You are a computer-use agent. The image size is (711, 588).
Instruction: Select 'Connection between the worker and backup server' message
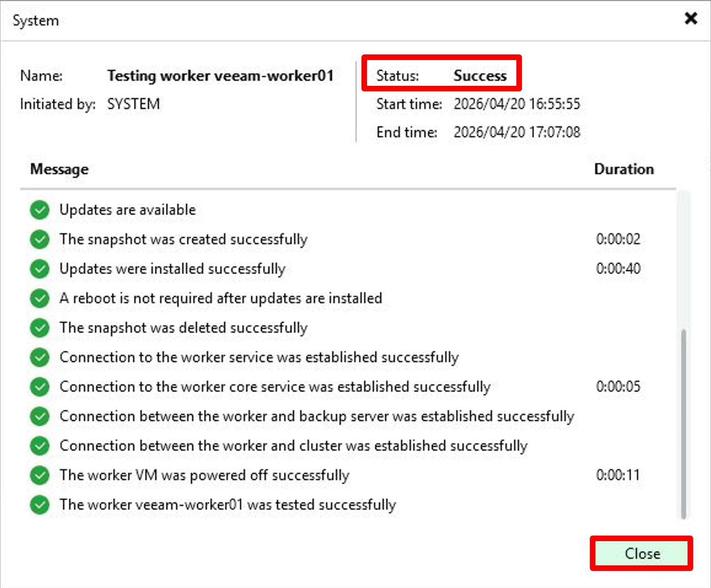coord(317,416)
